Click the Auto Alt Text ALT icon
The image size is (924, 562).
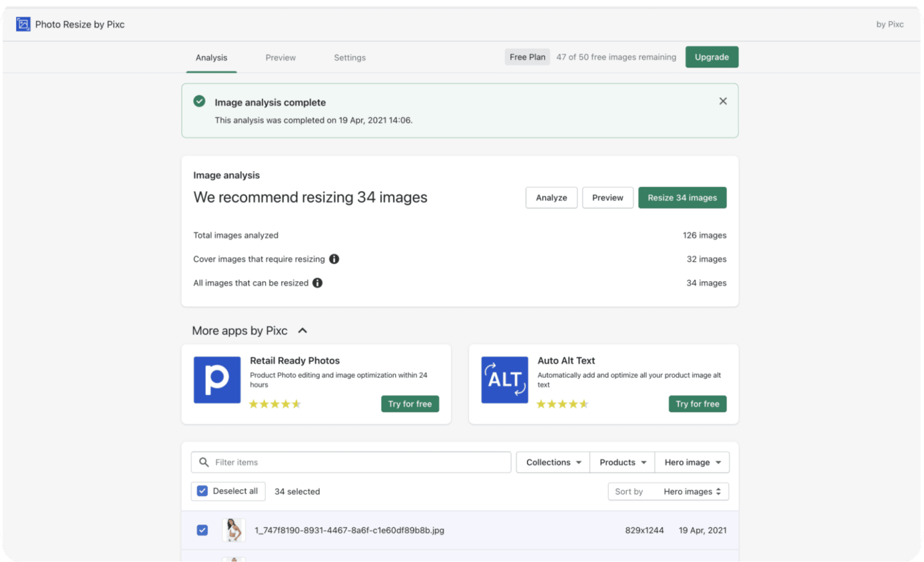[x=505, y=379]
